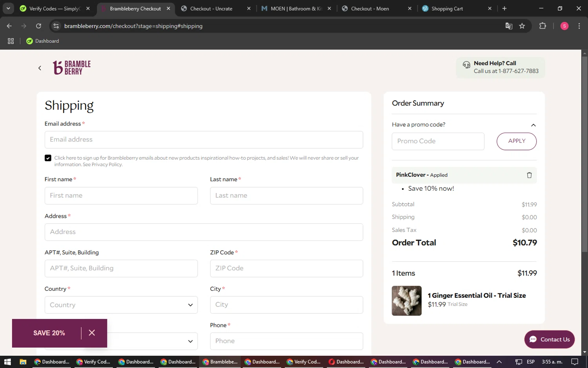Open the Chrome three-dot menu
Viewport: 588px width, 368px height.
point(579,26)
